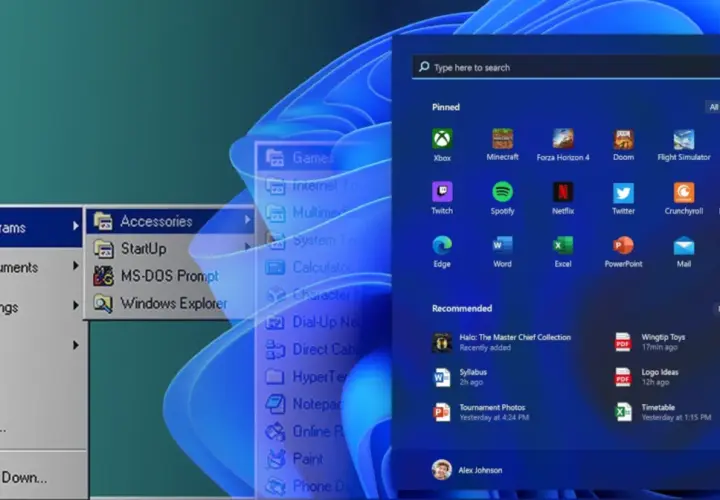Expand arrow beside the Programs entry
The width and height of the screenshot is (720, 500).
tap(75, 226)
